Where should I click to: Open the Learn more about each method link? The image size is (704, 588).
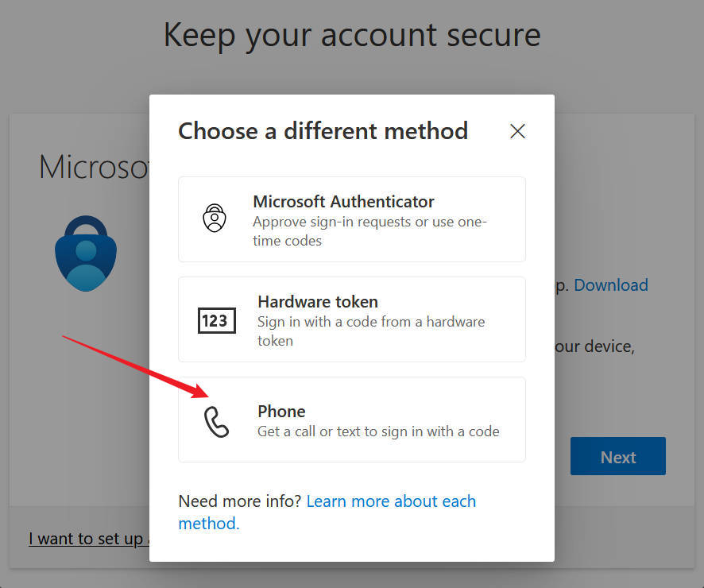327,512
